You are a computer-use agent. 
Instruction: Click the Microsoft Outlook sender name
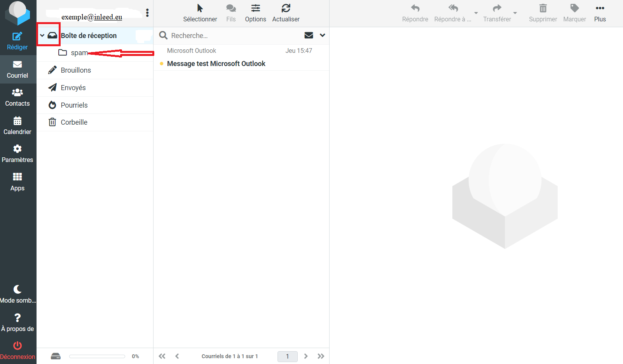click(192, 51)
